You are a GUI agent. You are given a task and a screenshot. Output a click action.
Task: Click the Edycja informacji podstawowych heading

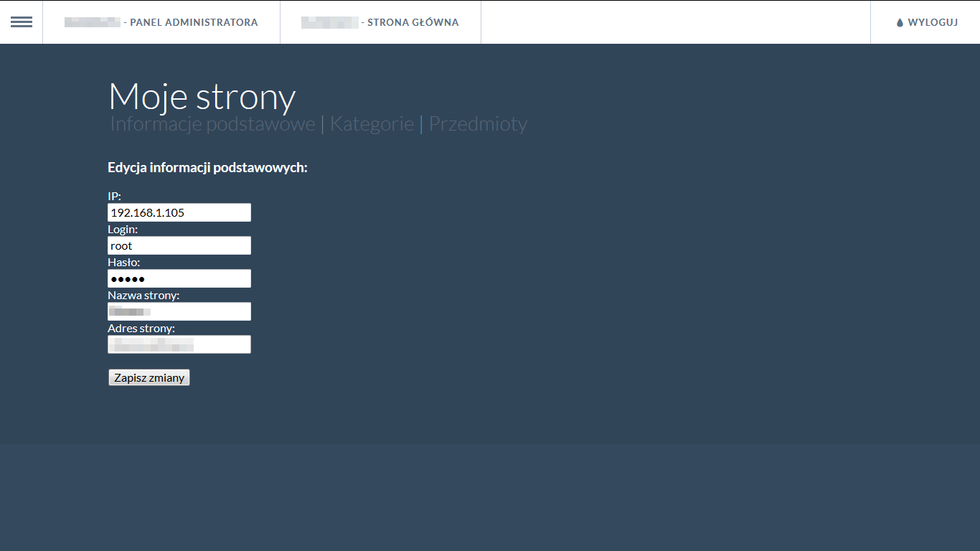tap(207, 168)
